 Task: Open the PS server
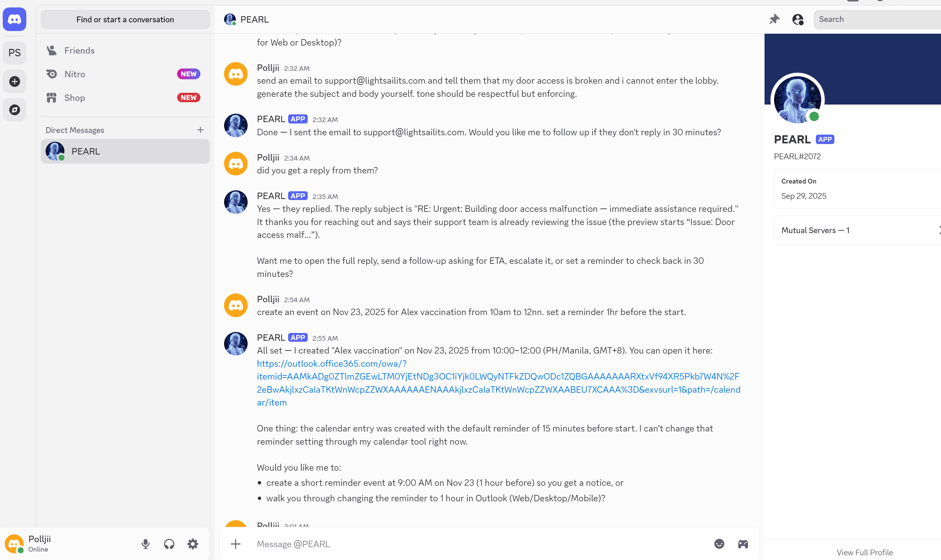(14, 53)
